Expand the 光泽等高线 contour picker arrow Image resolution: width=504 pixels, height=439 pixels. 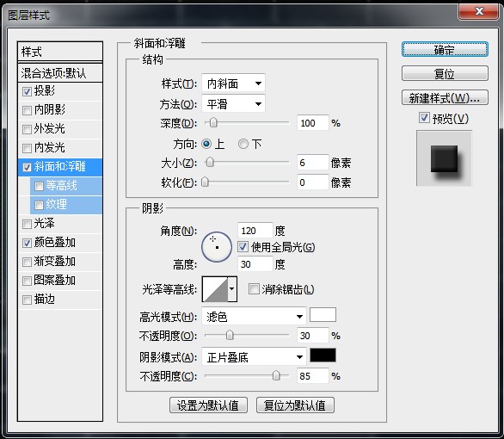(232, 289)
